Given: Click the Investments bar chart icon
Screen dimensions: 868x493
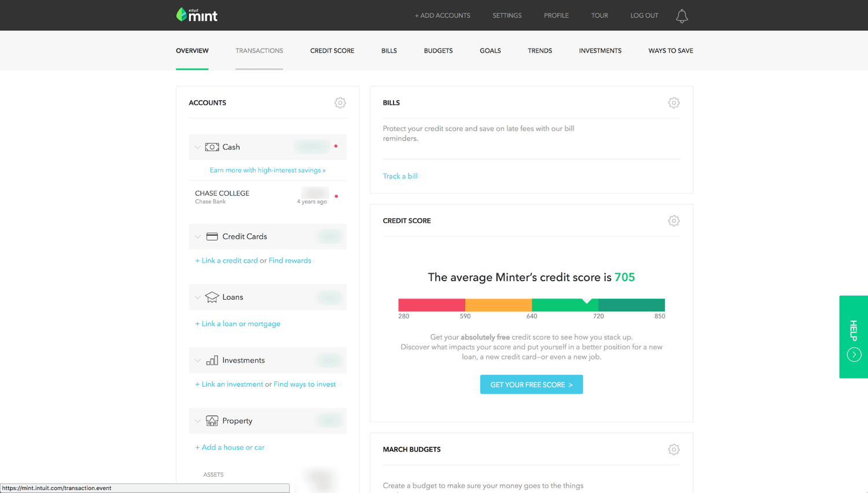Looking at the screenshot, I should tap(212, 360).
